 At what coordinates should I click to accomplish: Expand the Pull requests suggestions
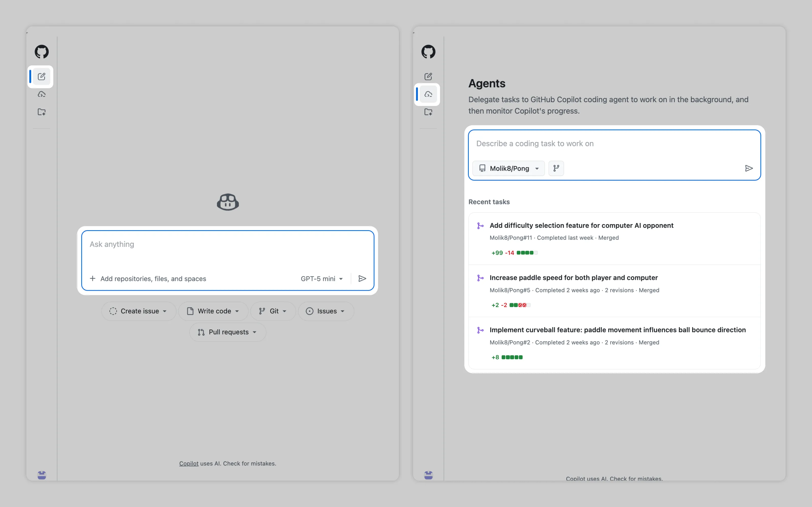(228, 332)
